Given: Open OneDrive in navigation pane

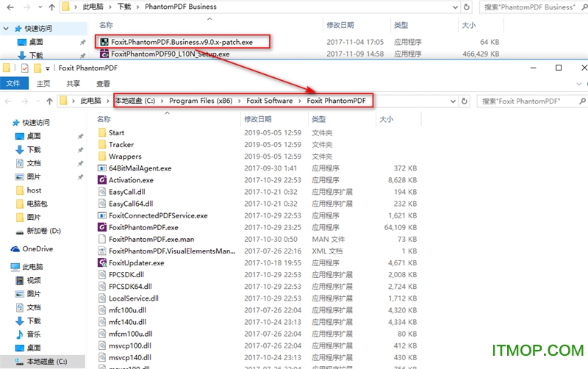Looking at the screenshot, I should click(x=37, y=248).
